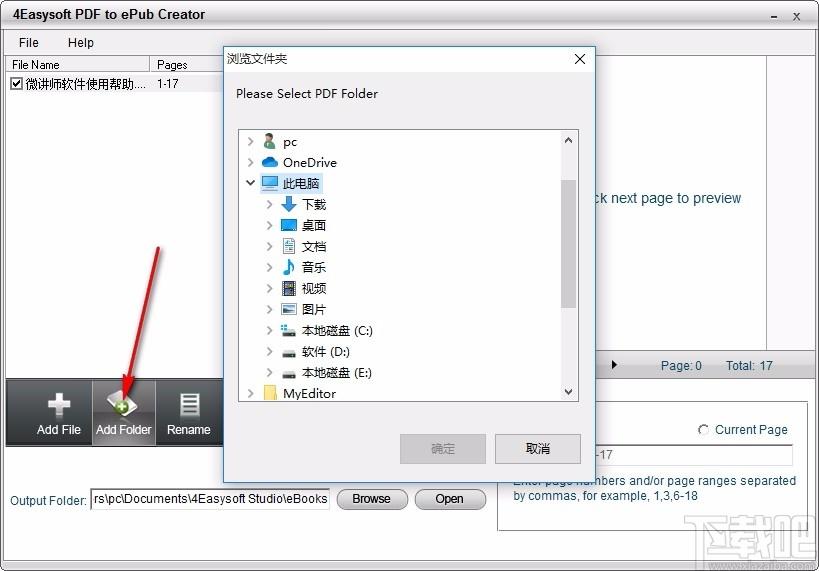Image resolution: width=819 pixels, height=571 pixels.
Task: Click the Total: 17 label
Action: [x=749, y=366]
